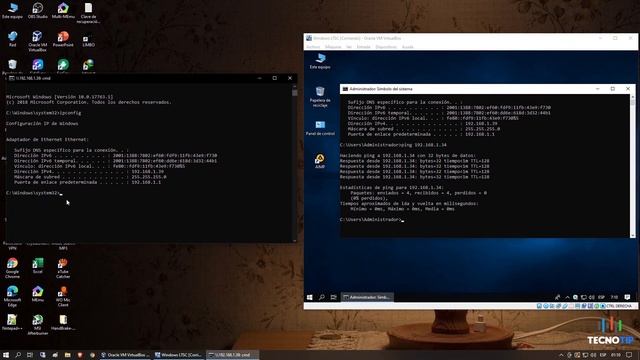The image size is (640, 360).
Task: Launch Oracle VM VirtualBox desktop shortcut
Action: point(38,41)
